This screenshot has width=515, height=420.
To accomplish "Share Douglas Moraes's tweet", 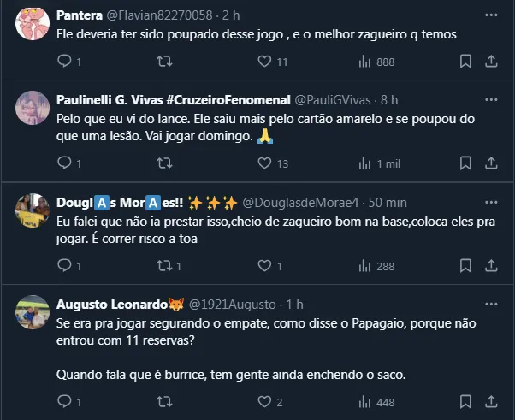I will [x=491, y=266].
